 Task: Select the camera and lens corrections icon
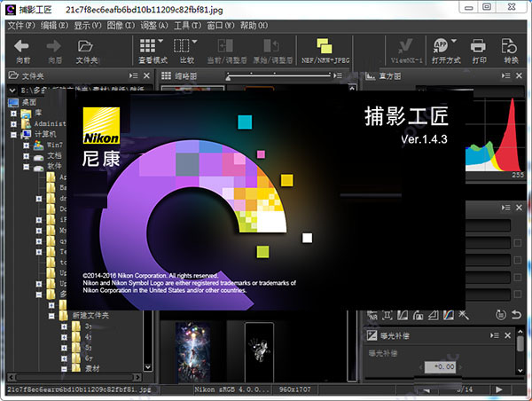418,315
